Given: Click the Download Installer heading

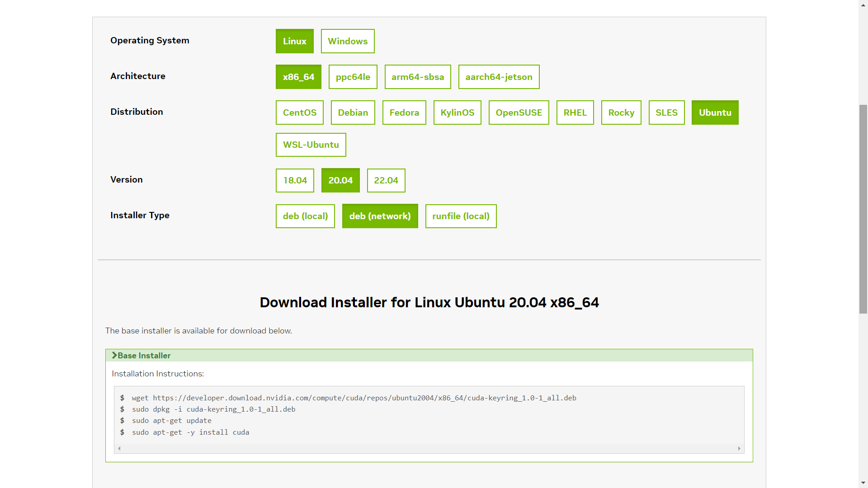Looking at the screenshot, I should 429,302.
